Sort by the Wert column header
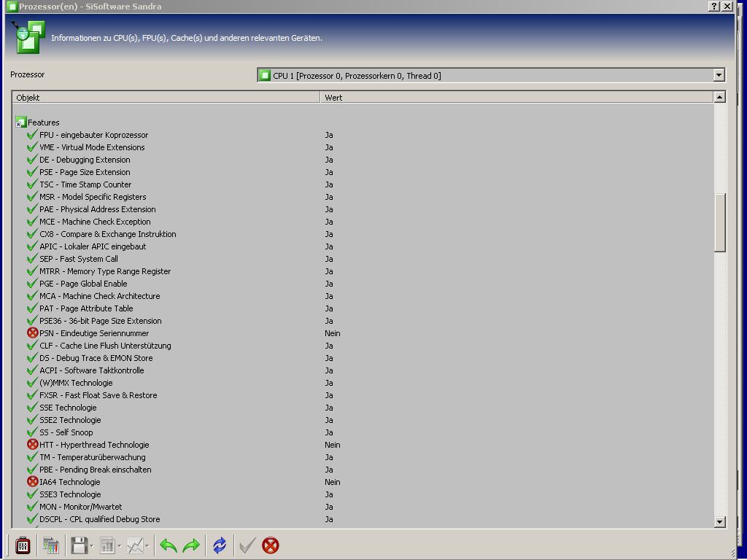 point(516,97)
